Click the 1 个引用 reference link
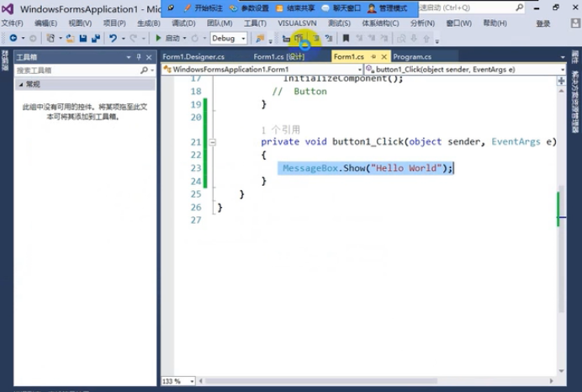The width and height of the screenshot is (582, 392). 280,130
